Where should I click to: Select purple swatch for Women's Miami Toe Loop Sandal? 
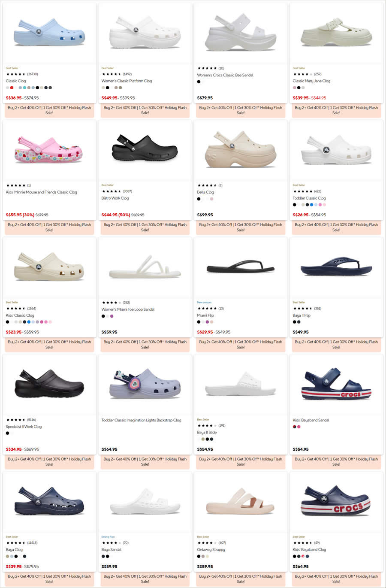[x=112, y=316]
